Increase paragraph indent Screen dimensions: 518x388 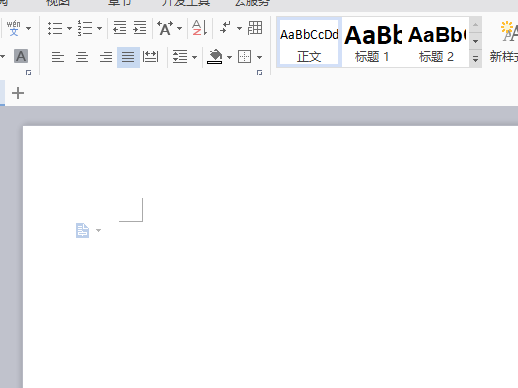[x=140, y=28]
